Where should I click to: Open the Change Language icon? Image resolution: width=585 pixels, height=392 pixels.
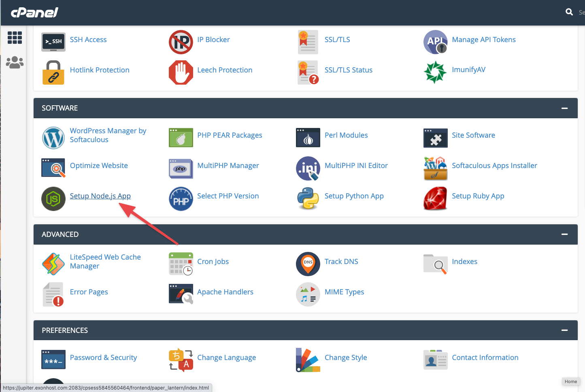181,360
